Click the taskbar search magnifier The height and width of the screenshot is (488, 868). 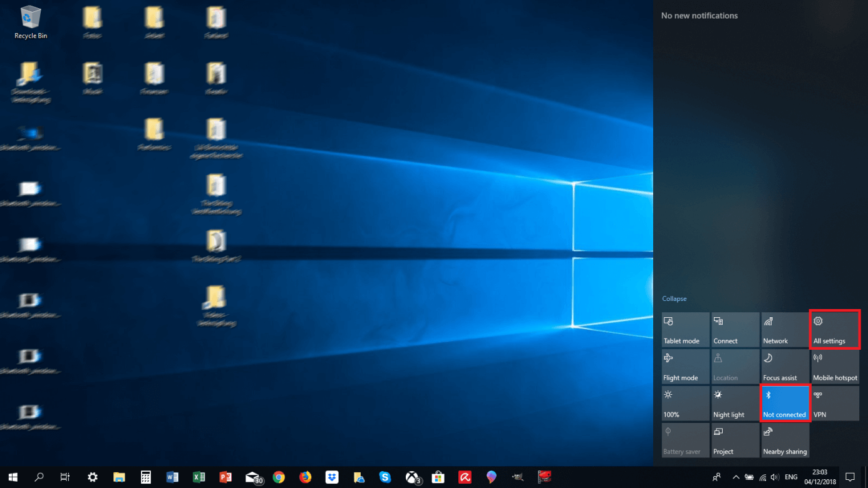pyautogui.click(x=39, y=477)
